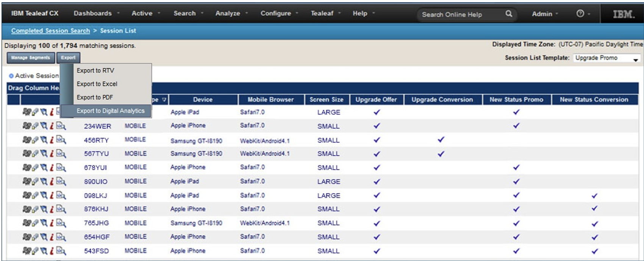This screenshot has width=644, height=261.
Task: Click the New Status Conversion column header
Action: point(594,99)
